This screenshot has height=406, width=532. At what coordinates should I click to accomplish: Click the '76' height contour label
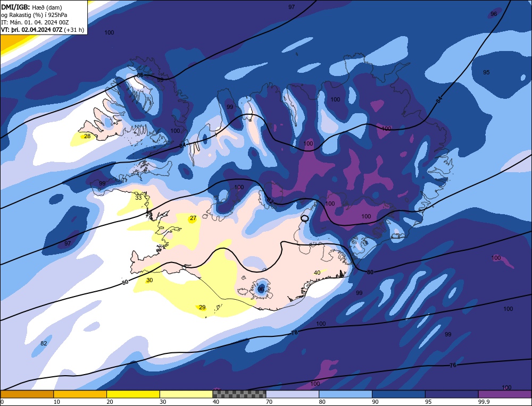tap(453, 365)
